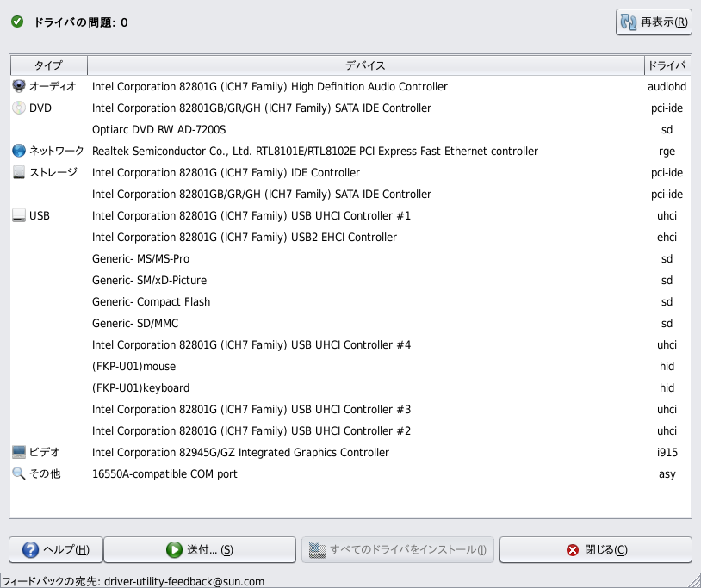Click the storage drive category icon

pyautogui.click(x=19, y=172)
